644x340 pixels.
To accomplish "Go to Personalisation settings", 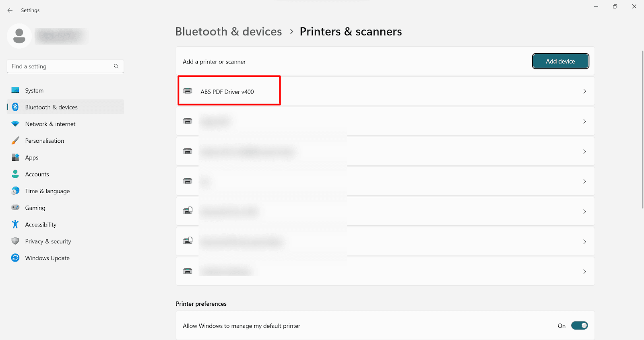I will point(44,141).
